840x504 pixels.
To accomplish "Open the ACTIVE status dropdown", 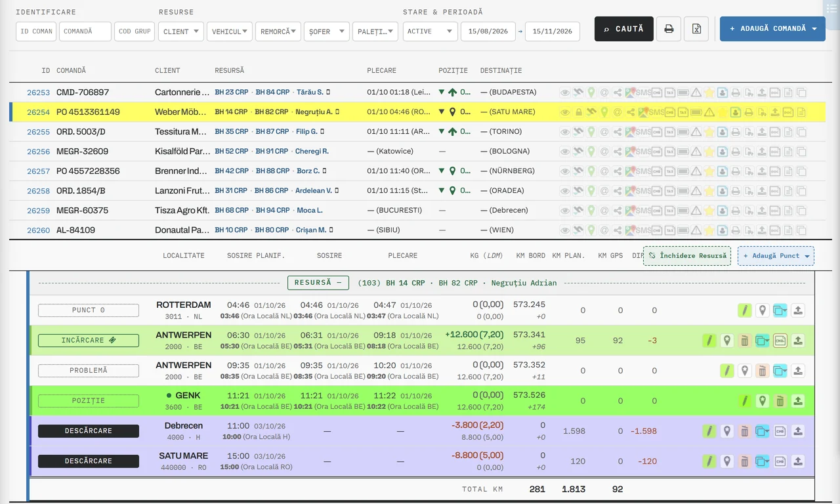I will [x=430, y=31].
